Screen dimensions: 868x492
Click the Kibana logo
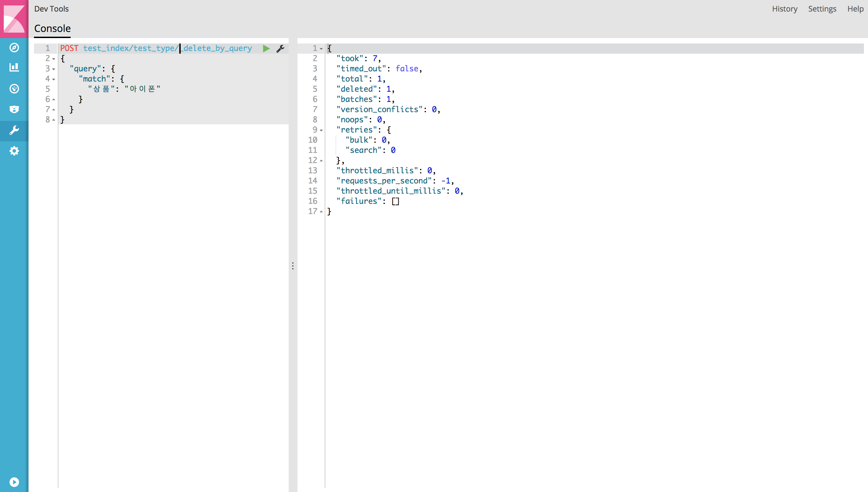(x=14, y=19)
